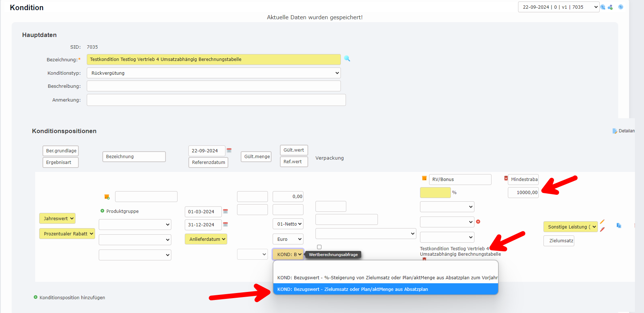Click the plain blue disc icon at top right
Screen dimensions: 644x313
621,7
